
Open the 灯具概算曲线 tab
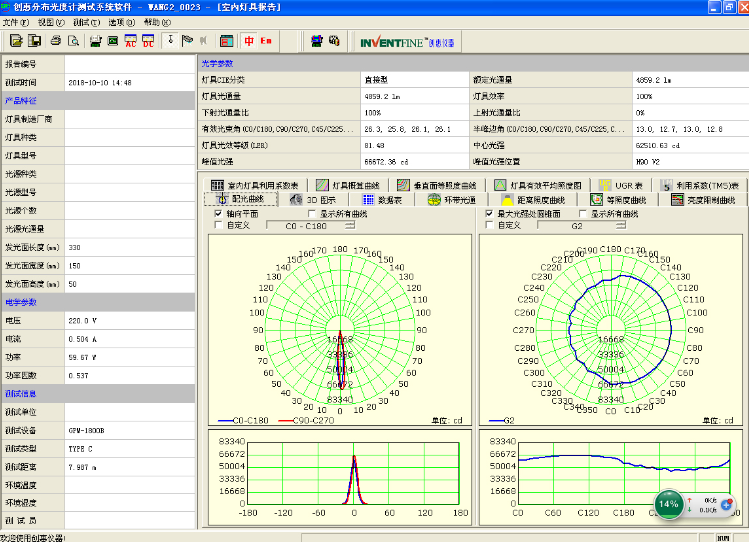pos(348,185)
